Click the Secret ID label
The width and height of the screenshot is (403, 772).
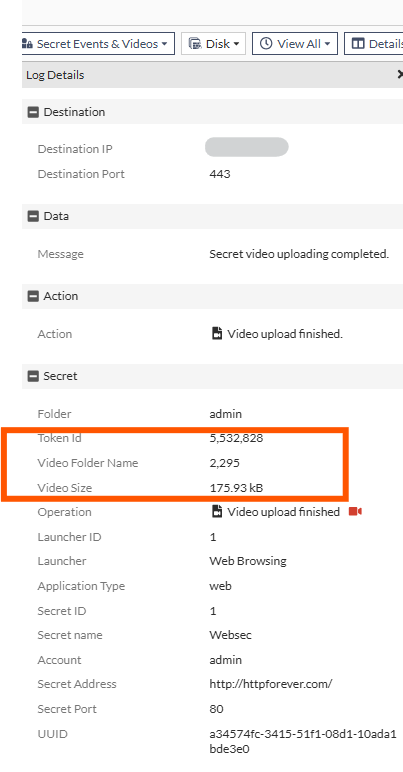(x=62, y=611)
